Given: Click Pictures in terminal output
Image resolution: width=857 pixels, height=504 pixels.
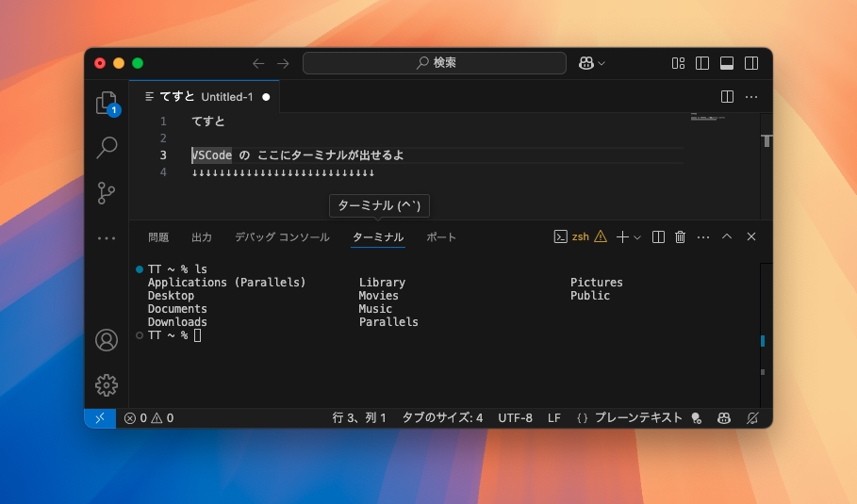Looking at the screenshot, I should (596, 283).
